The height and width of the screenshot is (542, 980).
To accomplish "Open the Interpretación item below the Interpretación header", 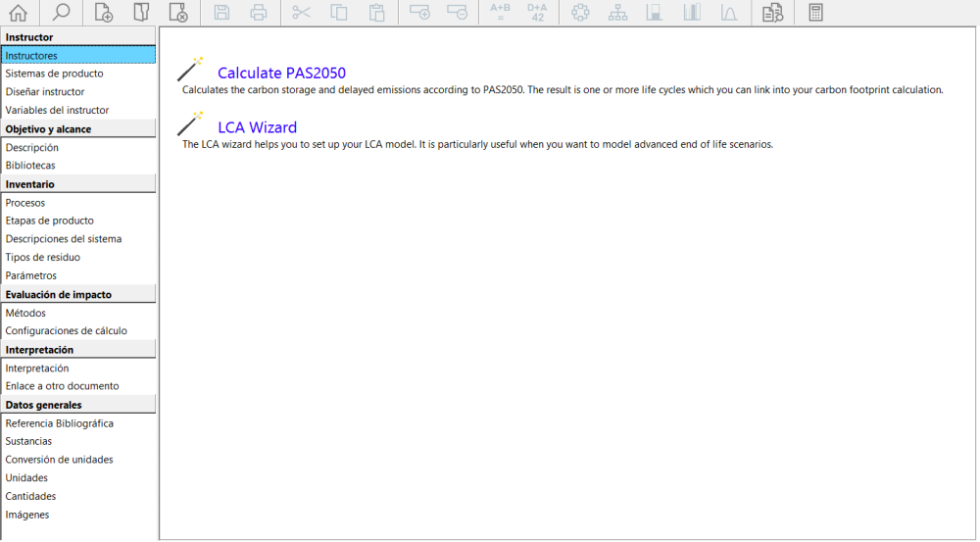I will (x=78, y=369).
